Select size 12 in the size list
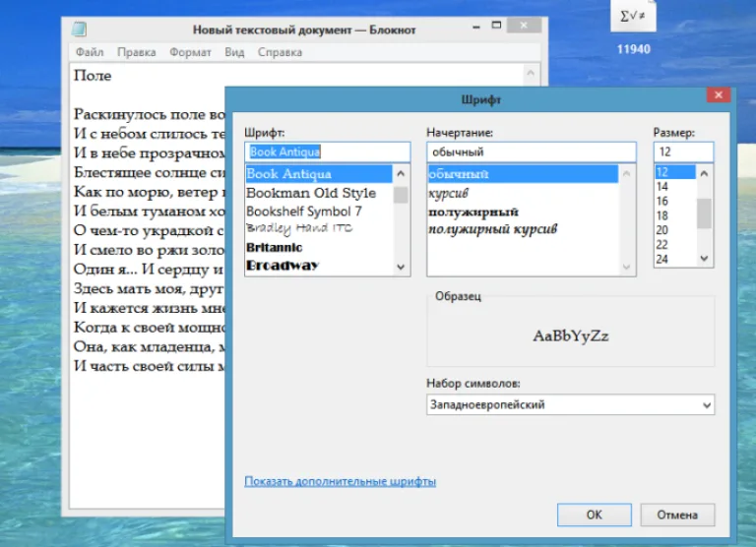Viewport: 756px width, 547px height. point(675,172)
